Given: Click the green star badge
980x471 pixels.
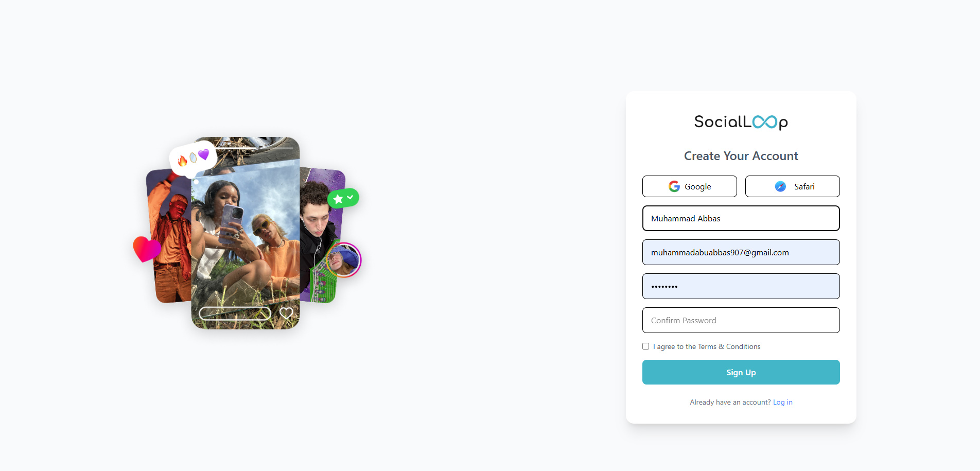Looking at the screenshot, I should pyautogui.click(x=338, y=197).
